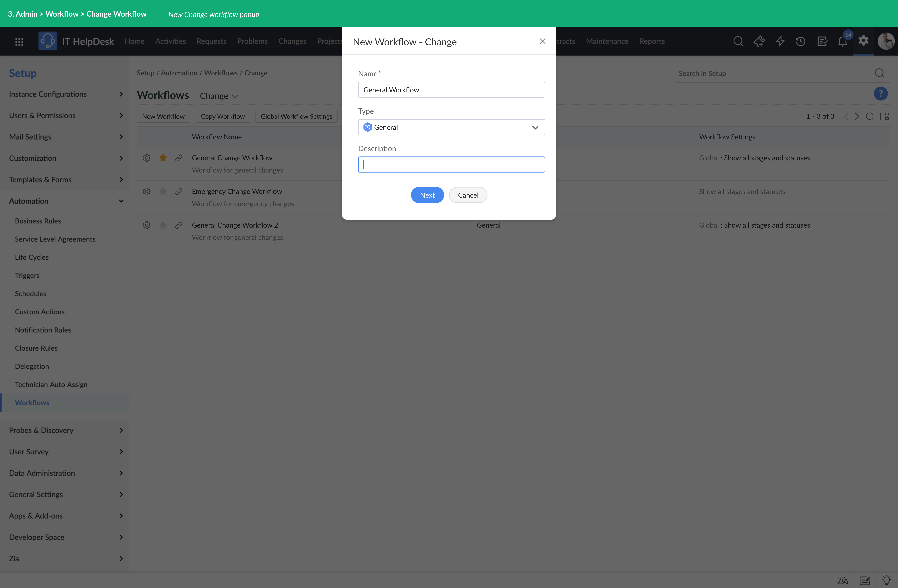Open the Maintenance tab

607,41
